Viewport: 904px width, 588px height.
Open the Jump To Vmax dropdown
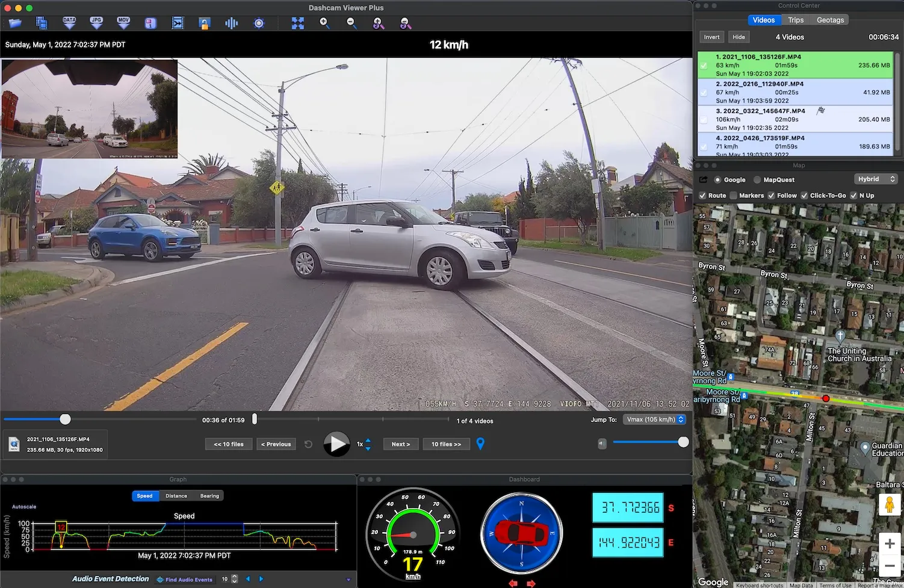655,419
